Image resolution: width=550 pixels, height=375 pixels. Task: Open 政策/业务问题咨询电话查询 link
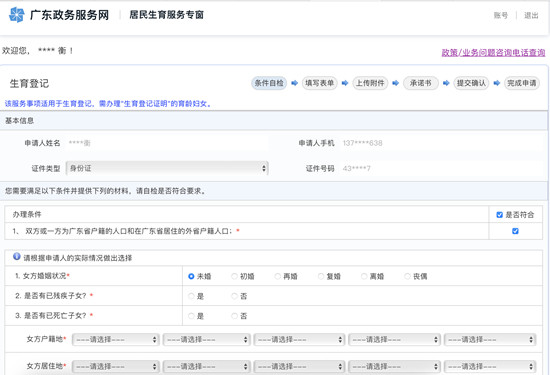pyautogui.click(x=493, y=53)
